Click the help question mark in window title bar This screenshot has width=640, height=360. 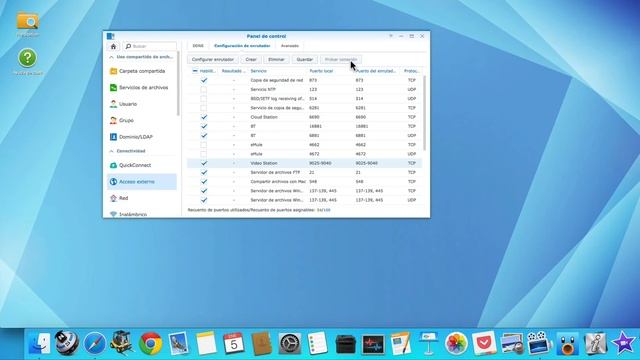tap(391, 36)
